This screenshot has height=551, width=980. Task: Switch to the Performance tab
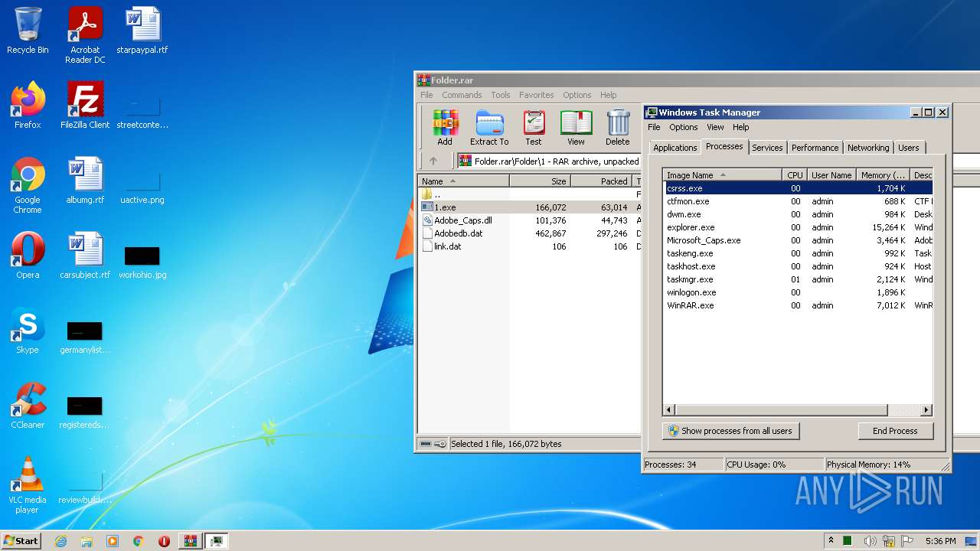[x=815, y=148]
